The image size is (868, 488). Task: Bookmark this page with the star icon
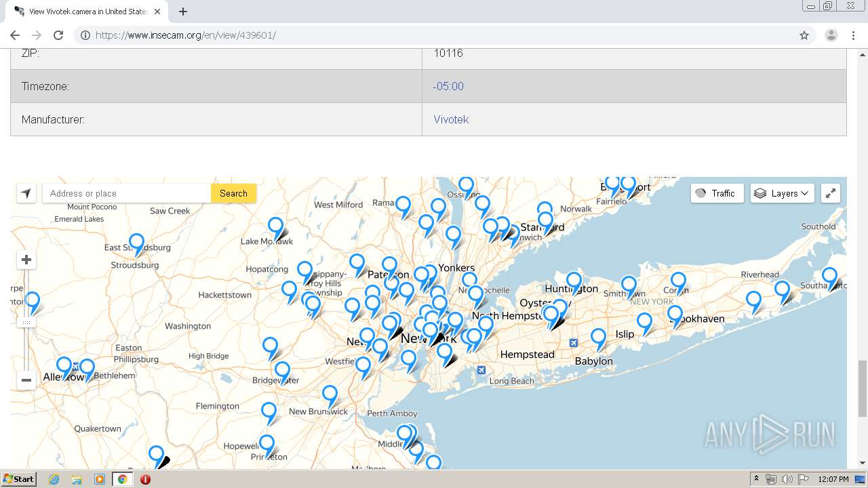click(804, 35)
